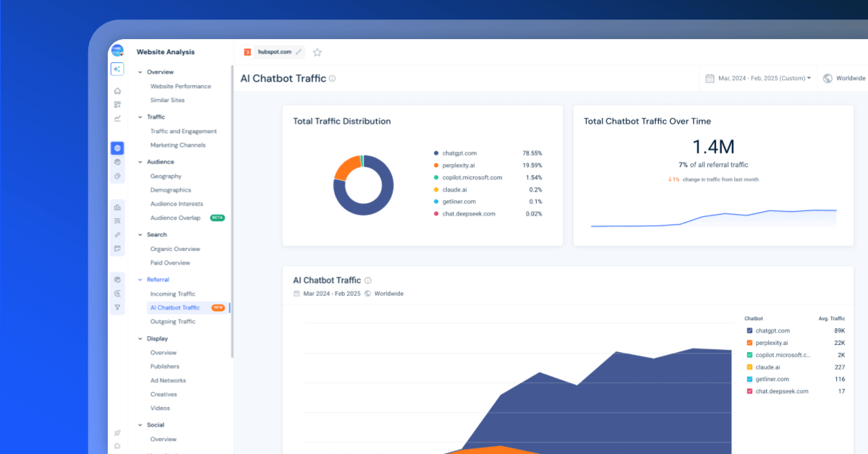Open the Audience Overlap beta page
This screenshot has width=868, height=454.
pyautogui.click(x=175, y=218)
